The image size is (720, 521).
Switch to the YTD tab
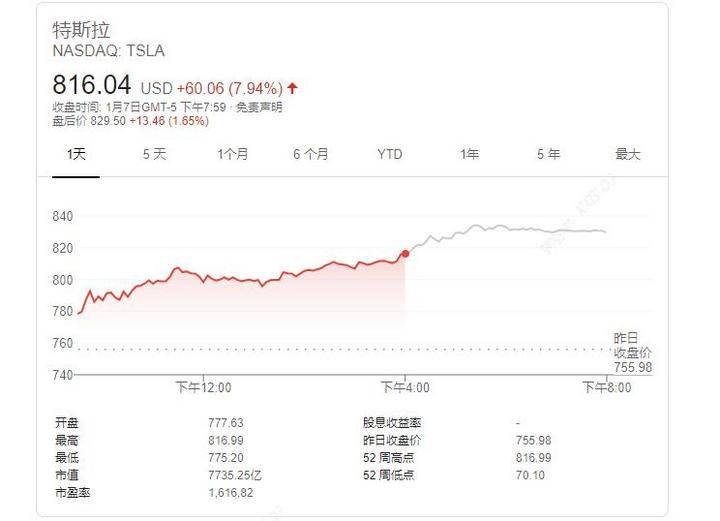[x=390, y=154]
